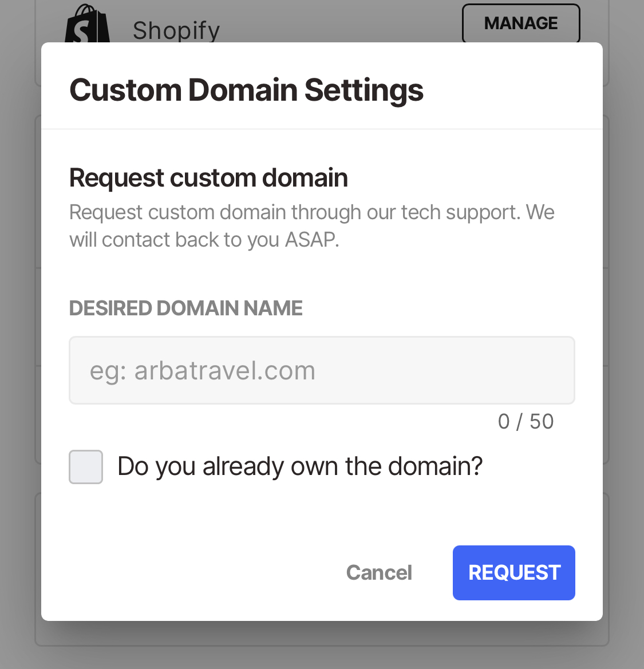Click the Request custom domain heading
644x669 pixels.
208,177
